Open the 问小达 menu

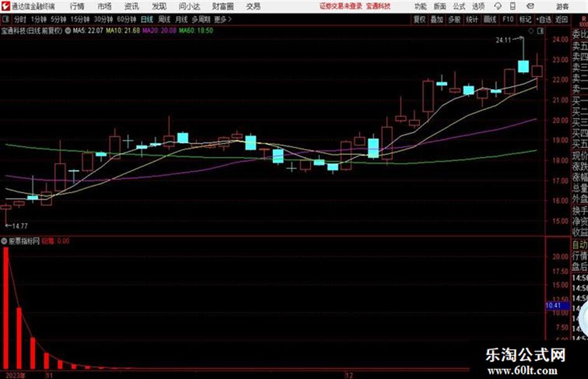189,6
